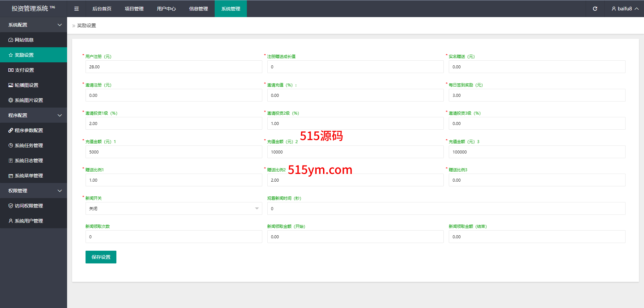Focus the 邀请投资1级（%） input field
The width and height of the screenshot is (644, 308).
pos(174,123)
